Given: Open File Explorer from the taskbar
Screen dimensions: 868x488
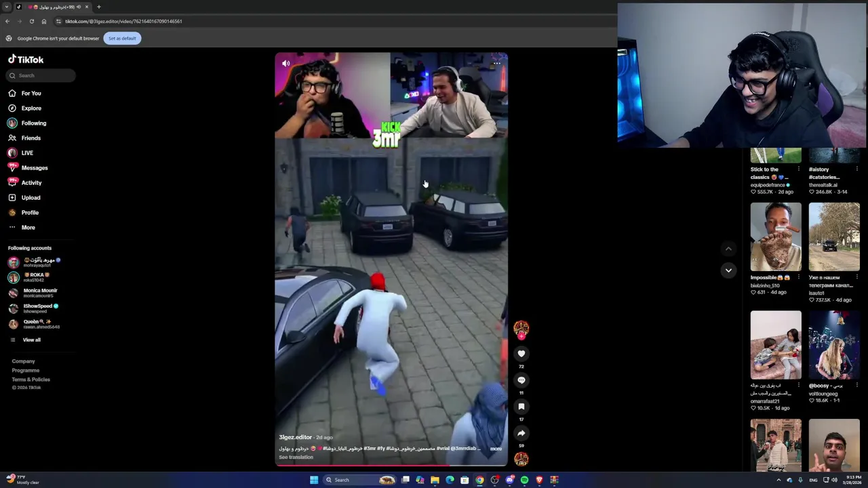Looking at the screenshot, I should click(435, 480).
